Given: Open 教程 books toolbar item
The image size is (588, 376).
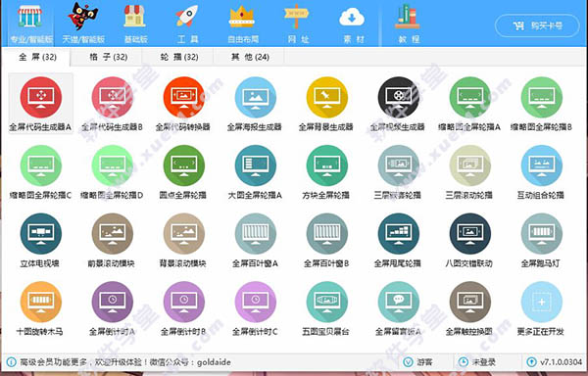Looking at the screenshot, I should click(x=408, y=23).
